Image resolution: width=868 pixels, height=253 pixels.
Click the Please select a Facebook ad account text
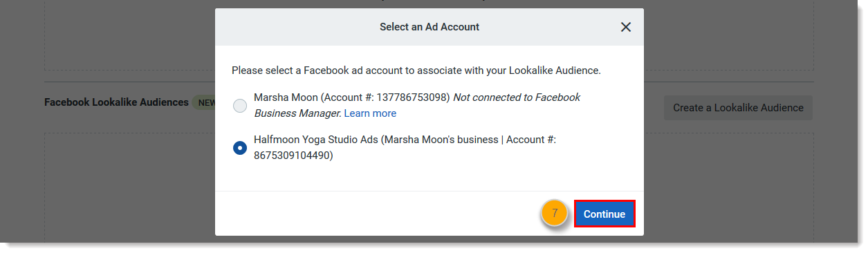416,71
